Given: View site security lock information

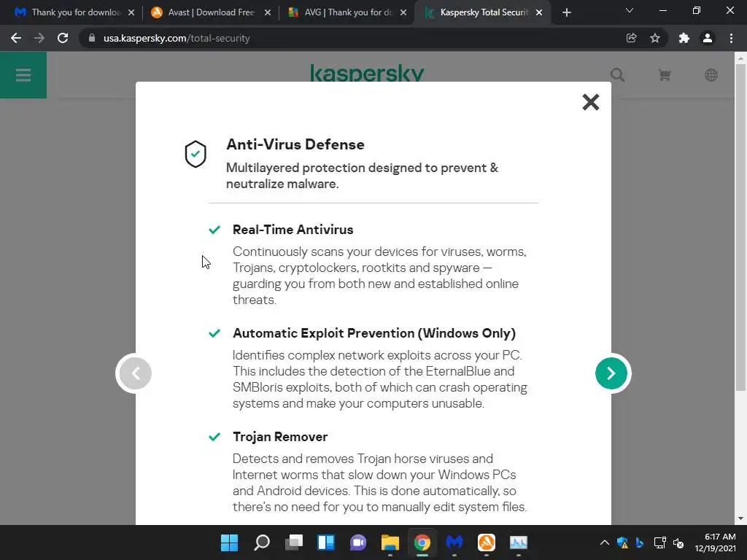Looking at the screenshot, I should tap(91, 38).
